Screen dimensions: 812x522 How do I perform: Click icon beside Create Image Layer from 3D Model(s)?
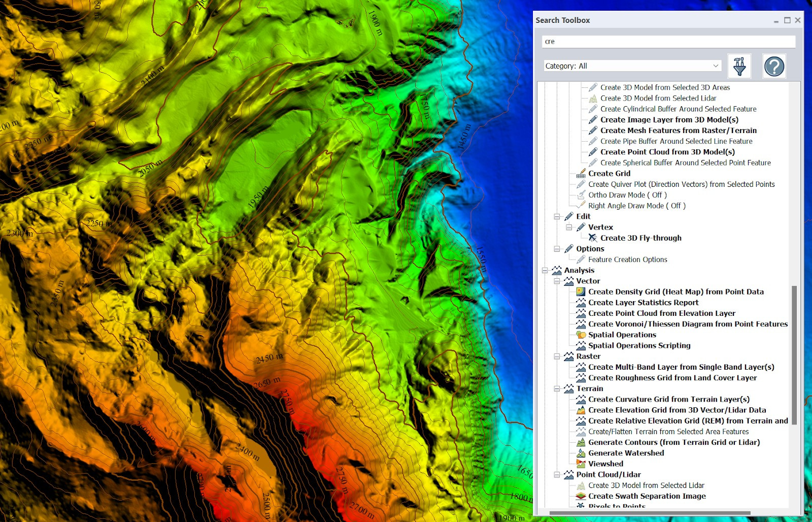[593, 120]
